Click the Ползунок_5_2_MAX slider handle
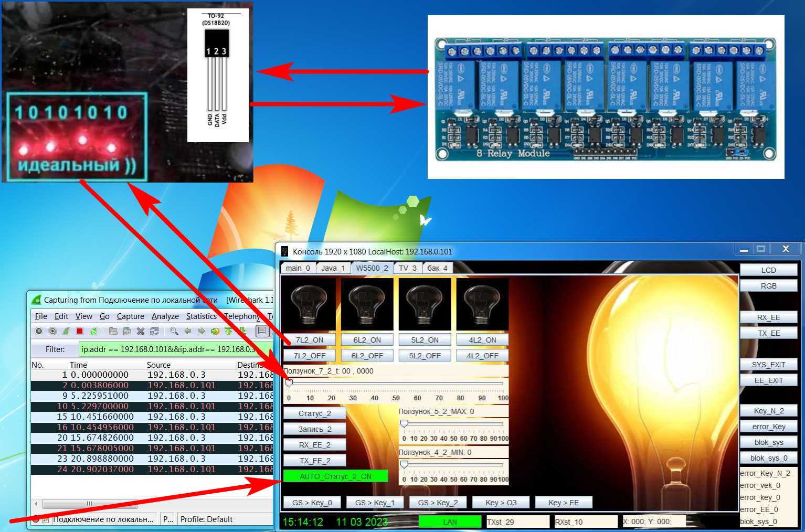 (404, 423)
